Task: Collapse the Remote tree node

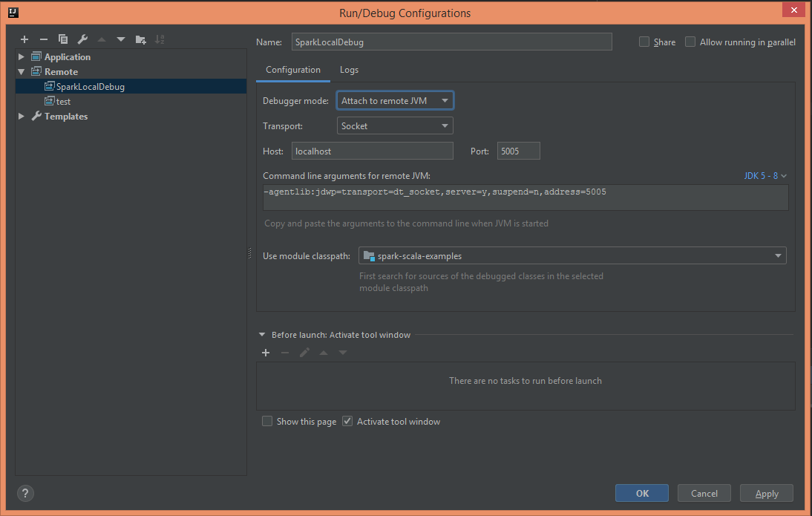Action: [x=22, y=71]
